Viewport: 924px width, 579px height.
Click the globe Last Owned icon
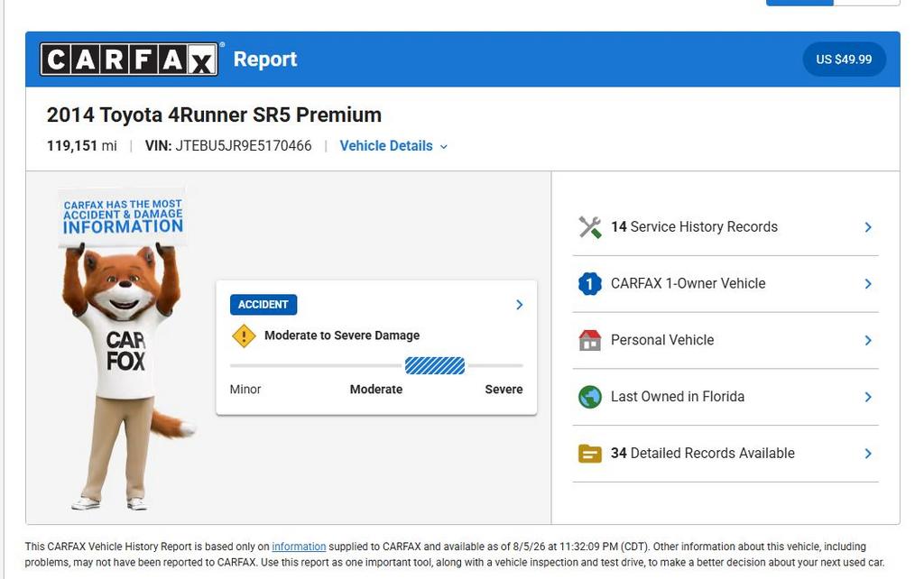click(590, 397)
